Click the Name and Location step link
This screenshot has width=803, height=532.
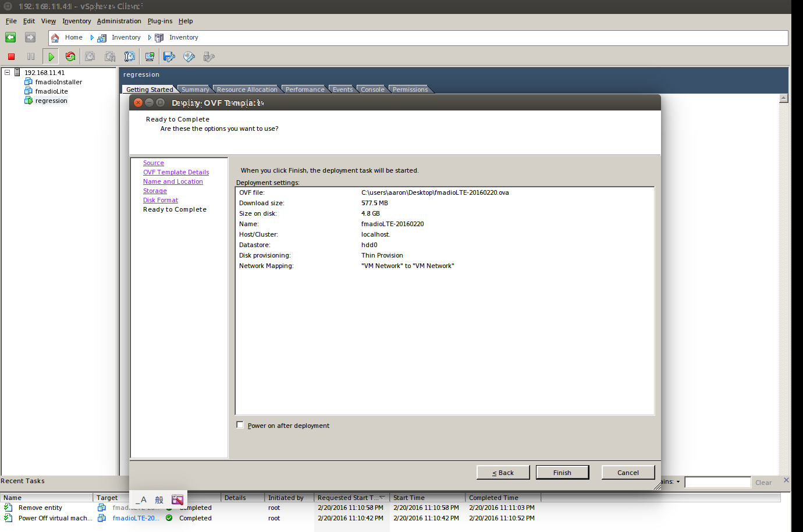(173, 181)
